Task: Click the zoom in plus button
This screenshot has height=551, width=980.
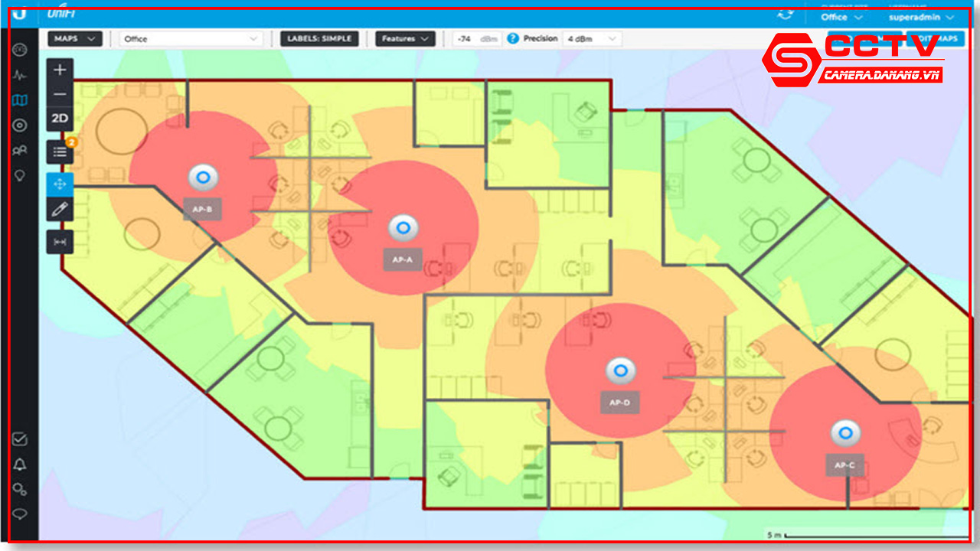Action: (60, 70)
